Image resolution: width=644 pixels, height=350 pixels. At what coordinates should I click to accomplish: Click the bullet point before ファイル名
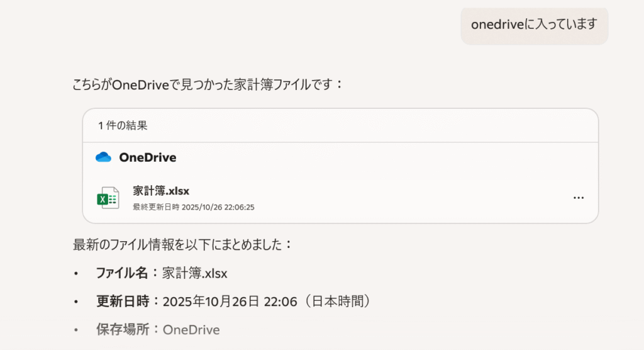point(77,274)
